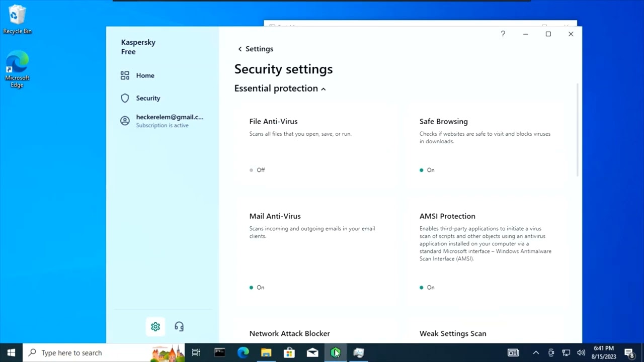
Task: Open the Safe Browsing card
Action: [487, 145]
